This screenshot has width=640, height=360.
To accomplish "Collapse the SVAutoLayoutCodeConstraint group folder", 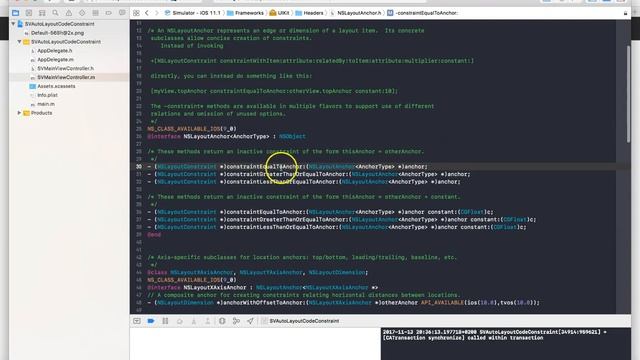I will pyautogui.click(x=19, y=42).
